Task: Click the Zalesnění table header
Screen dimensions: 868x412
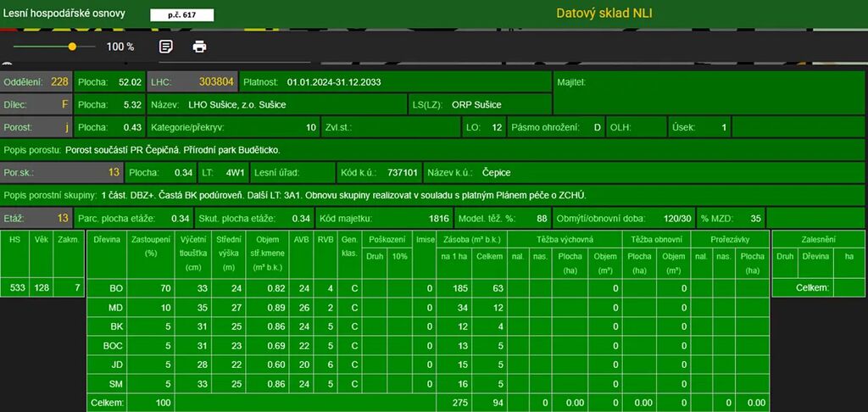Action: click(817, 240)
